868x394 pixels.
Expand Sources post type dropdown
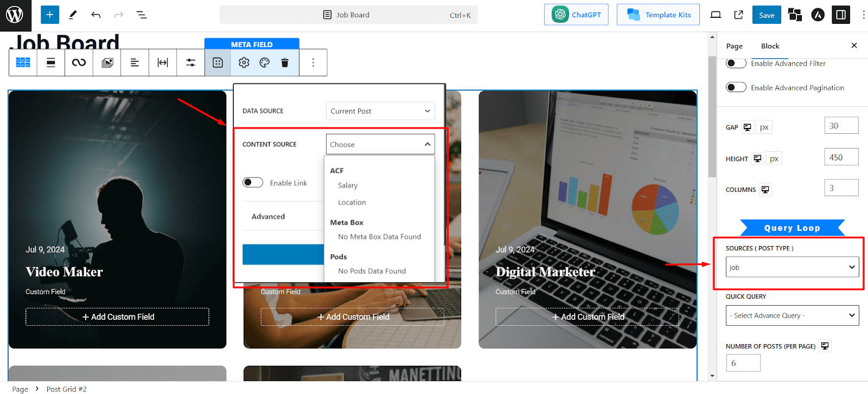coord(792,267)
